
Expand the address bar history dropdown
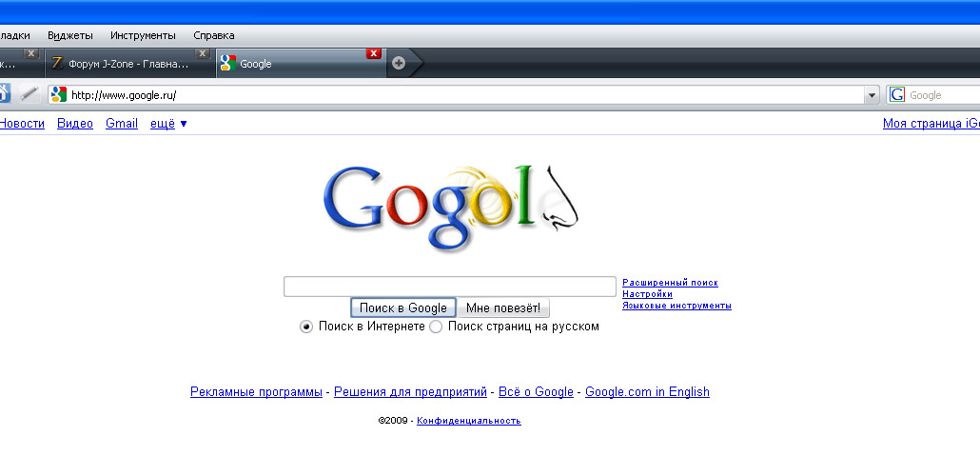click(872, 95)
